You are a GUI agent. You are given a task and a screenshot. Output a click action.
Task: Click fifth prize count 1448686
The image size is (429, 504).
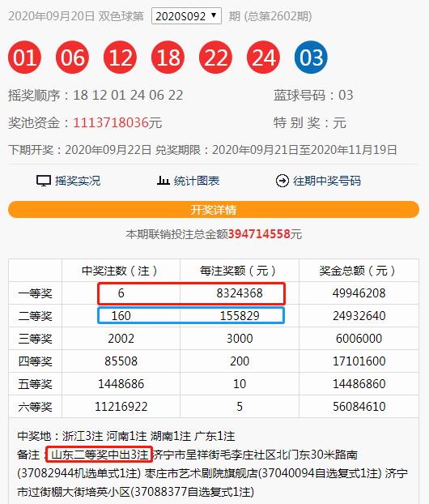click(x=121, y=384)
